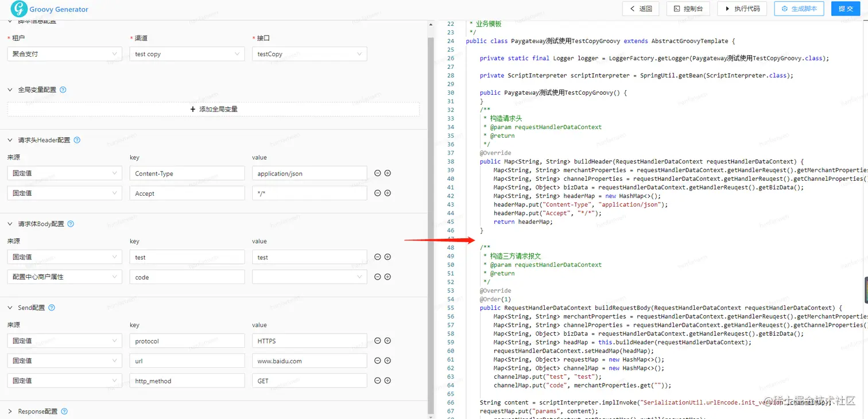
Task: Click code line 'channelMap.put("test", "test");'
Action: (x=548, y=377)
